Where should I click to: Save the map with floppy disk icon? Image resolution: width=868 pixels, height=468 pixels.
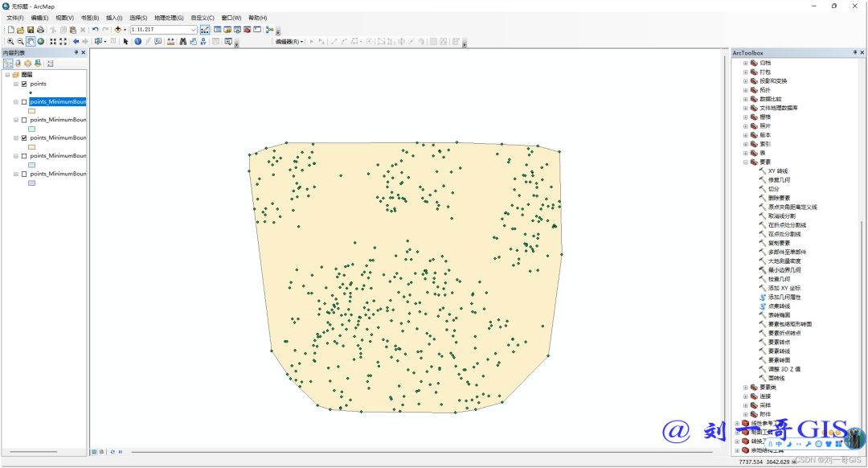[31, 30]
